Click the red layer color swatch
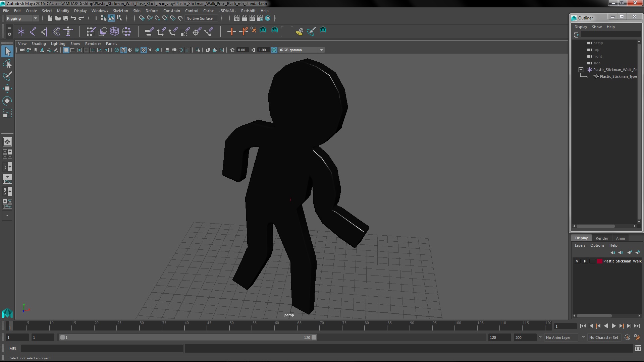 (599, 261)
